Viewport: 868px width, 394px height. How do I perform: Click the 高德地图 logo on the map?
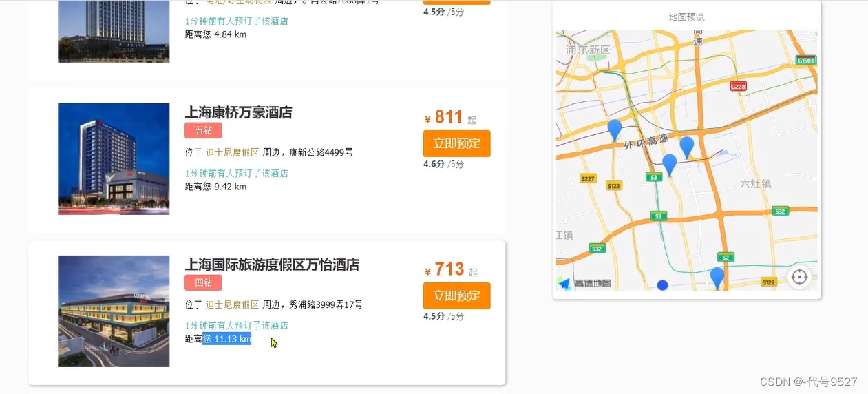tap(584, 283)
